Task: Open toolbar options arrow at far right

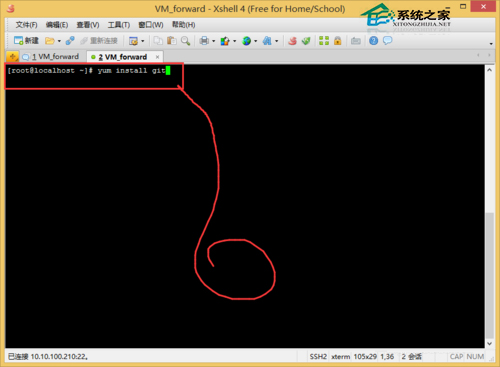Action: [491, 44]
